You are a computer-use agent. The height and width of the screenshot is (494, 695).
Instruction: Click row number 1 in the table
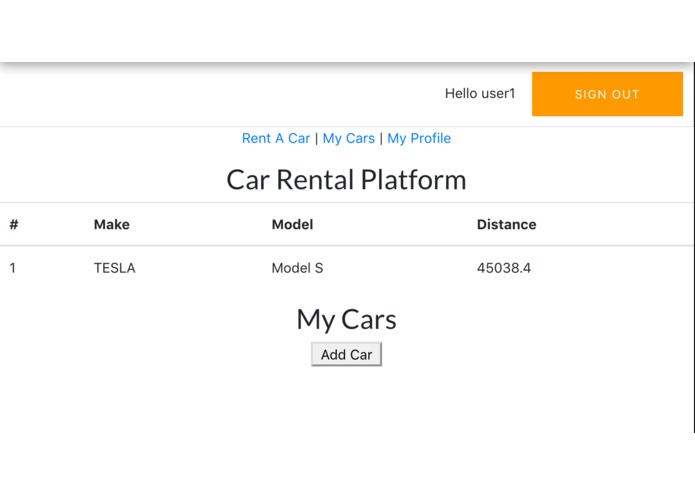(x=12, y=268)
